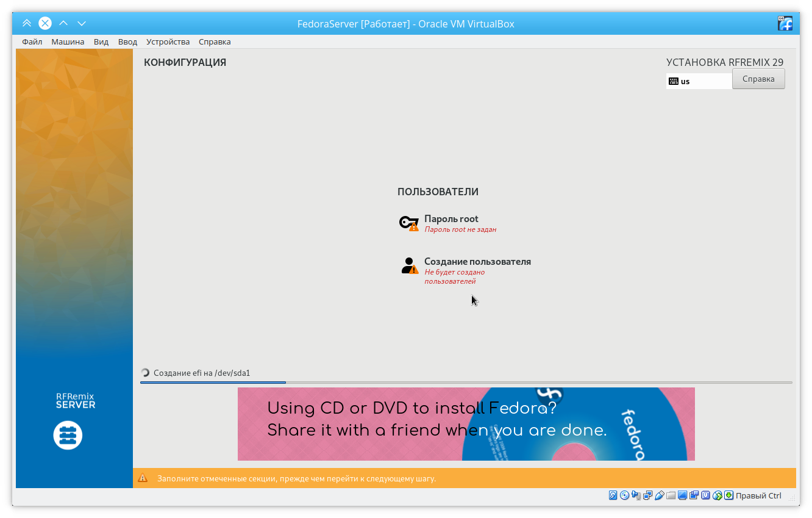Open the Файл menu
The image size is (812, 518).
[x=32, y=42]
